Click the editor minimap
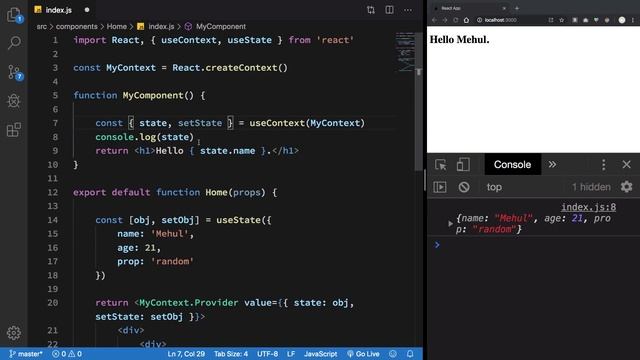The width and height of the screenshot is (640, 360). (x=405, y=52)
